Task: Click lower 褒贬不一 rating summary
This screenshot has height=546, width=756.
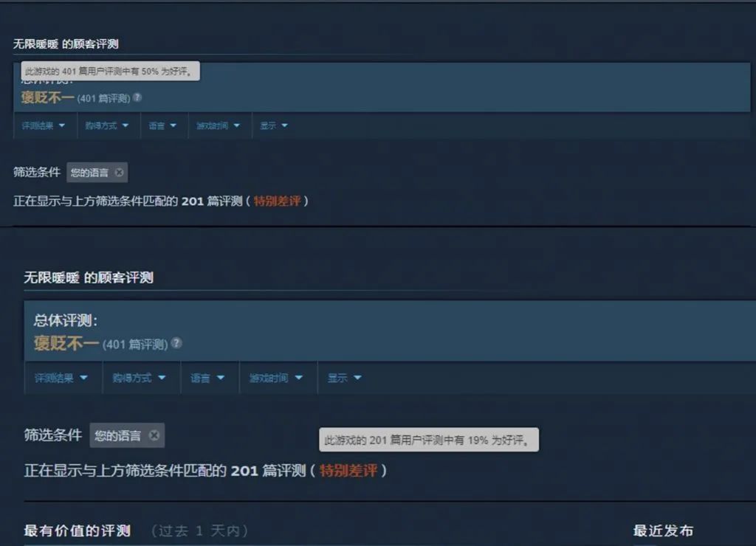Action: (66, 344)
